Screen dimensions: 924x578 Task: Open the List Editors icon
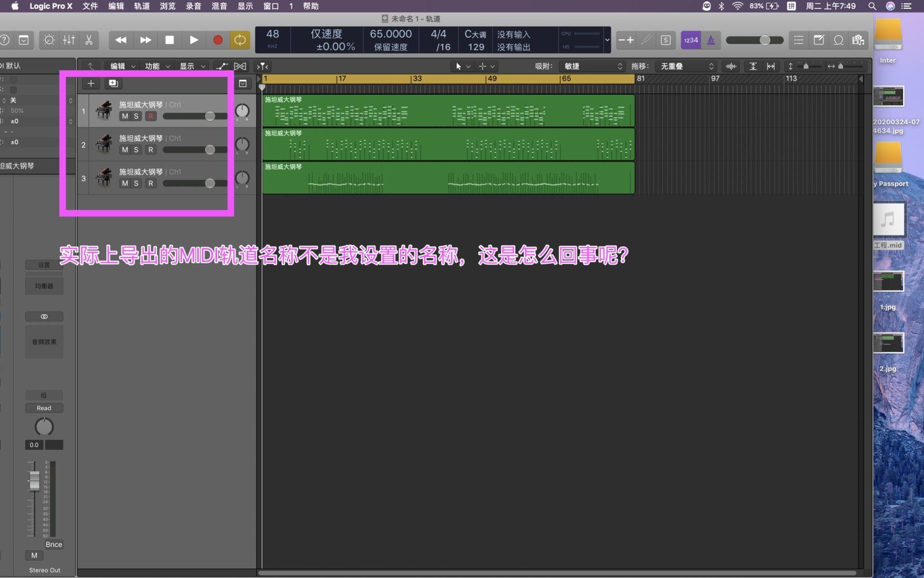click(799, 40)
